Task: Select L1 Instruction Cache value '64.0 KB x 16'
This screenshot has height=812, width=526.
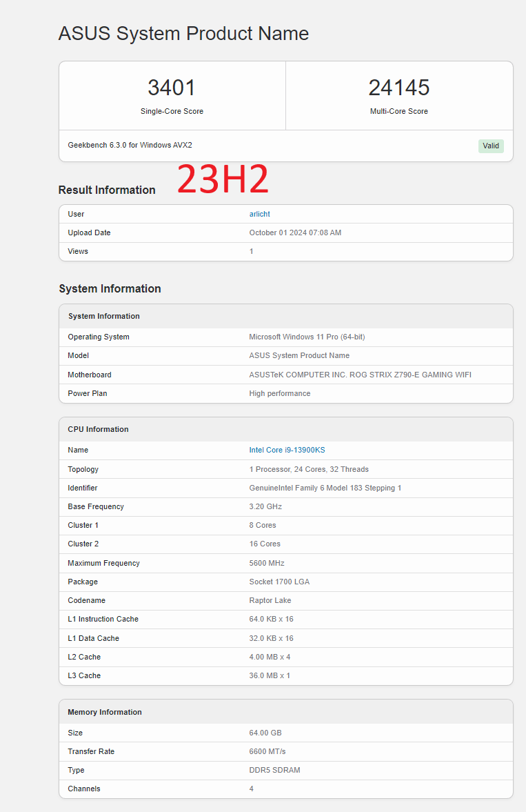Action: (x=272, y=619)
